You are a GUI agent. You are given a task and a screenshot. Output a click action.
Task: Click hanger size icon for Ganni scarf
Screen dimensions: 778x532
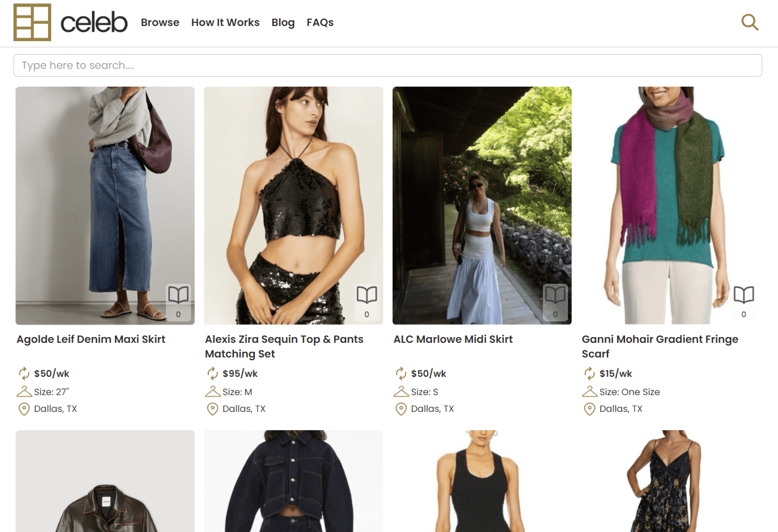tap(589, 392)
